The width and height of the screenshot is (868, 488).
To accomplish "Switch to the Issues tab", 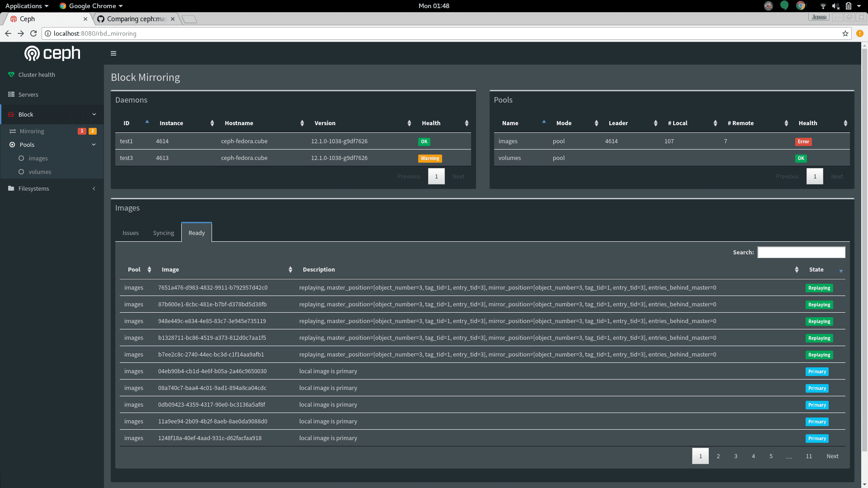I will tap(130, 233).
